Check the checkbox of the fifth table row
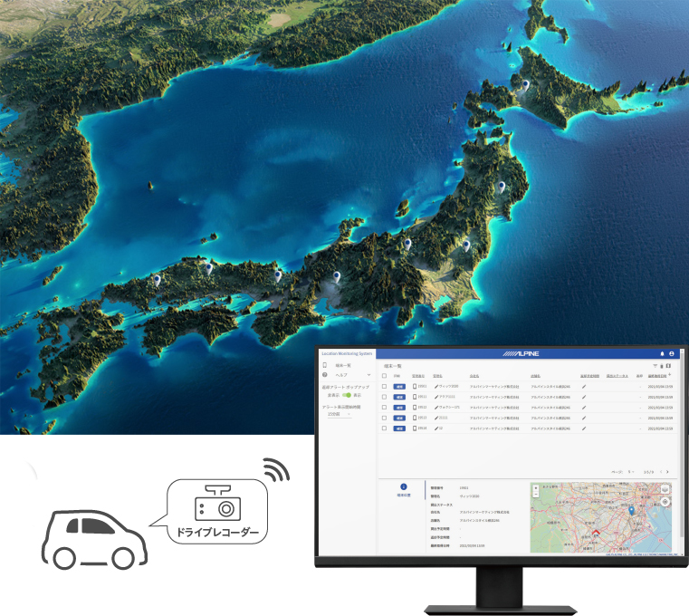 tap(384, 428)
